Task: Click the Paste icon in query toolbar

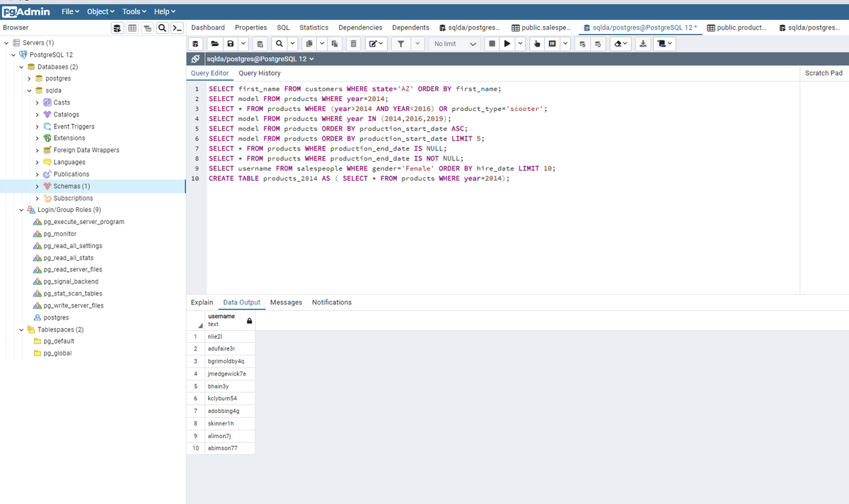Action: 335,44
